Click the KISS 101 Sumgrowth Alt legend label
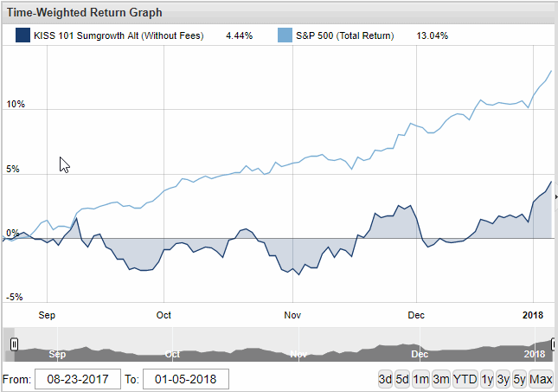The height and width of the screenshot is (392, 558). 119,35
